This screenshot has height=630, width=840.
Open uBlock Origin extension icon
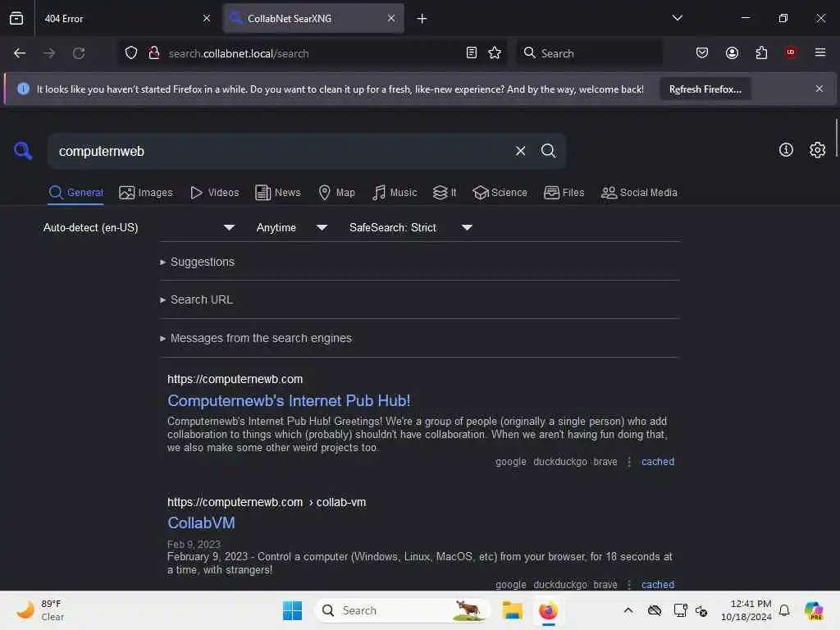[x=791, y=52]
